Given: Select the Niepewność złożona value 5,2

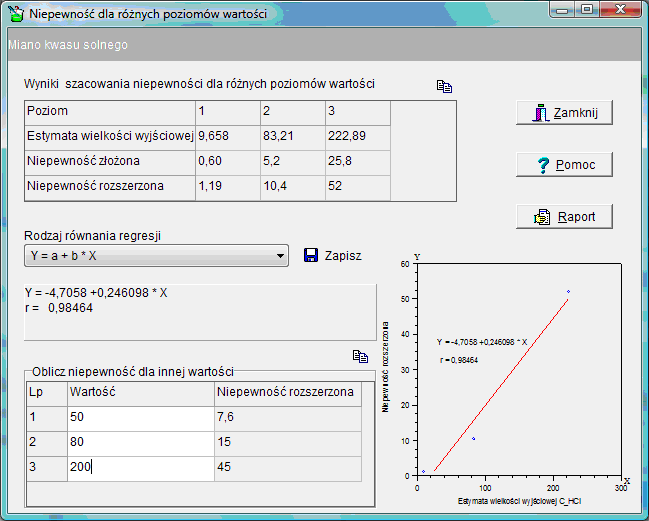Looking at the screenshot, I should [x=291, y=160].
